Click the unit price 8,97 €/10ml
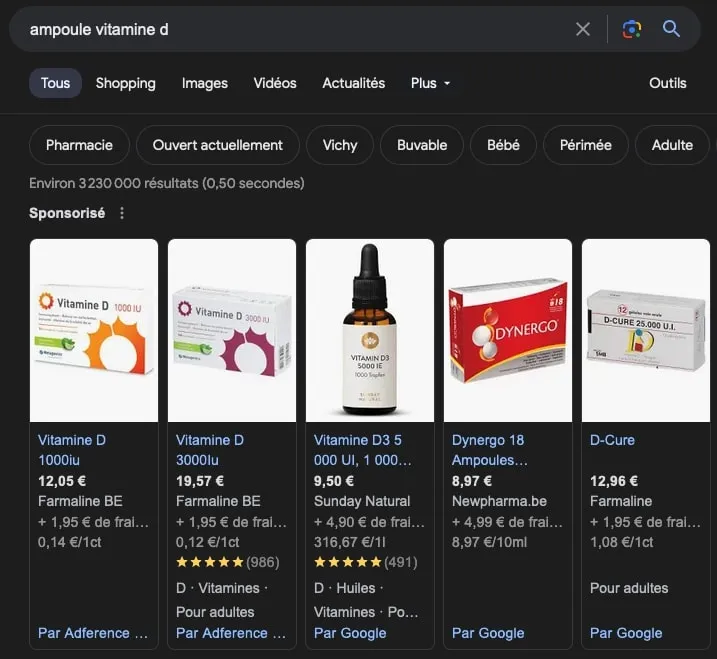717x659 pixels. click(x=489, y=542)
